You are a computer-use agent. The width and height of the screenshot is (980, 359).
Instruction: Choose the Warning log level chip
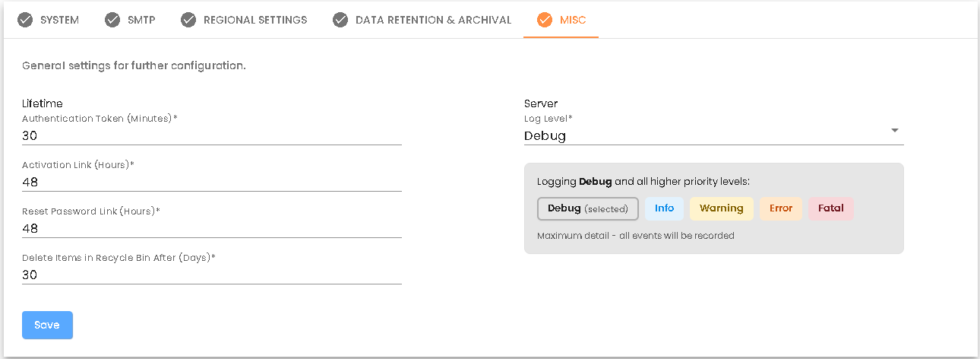click(x=721, y=208)
